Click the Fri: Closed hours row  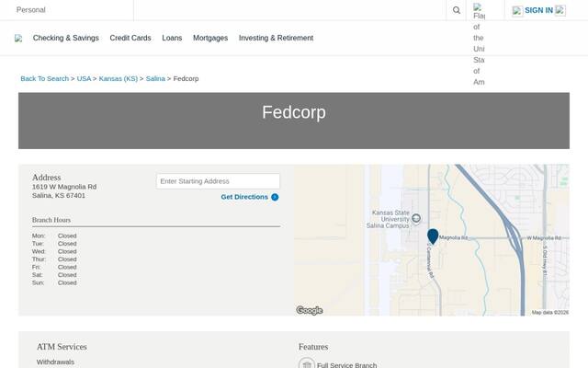[54, 268]
